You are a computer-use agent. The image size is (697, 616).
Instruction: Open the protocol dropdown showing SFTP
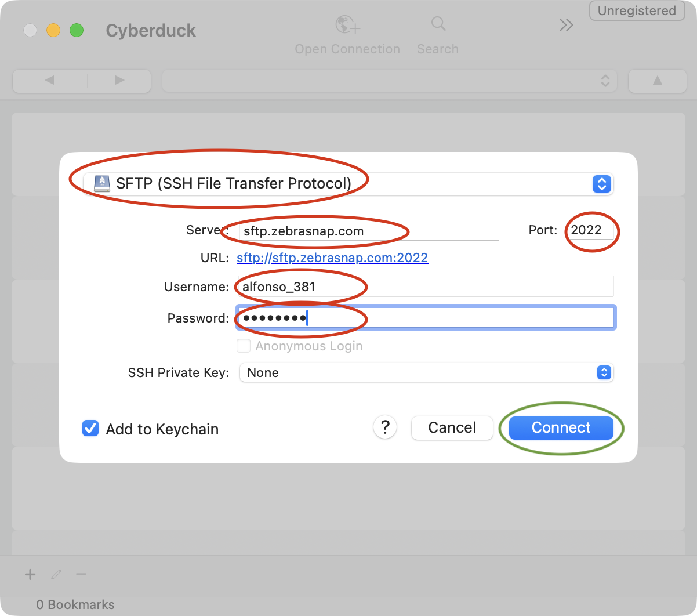348,184
